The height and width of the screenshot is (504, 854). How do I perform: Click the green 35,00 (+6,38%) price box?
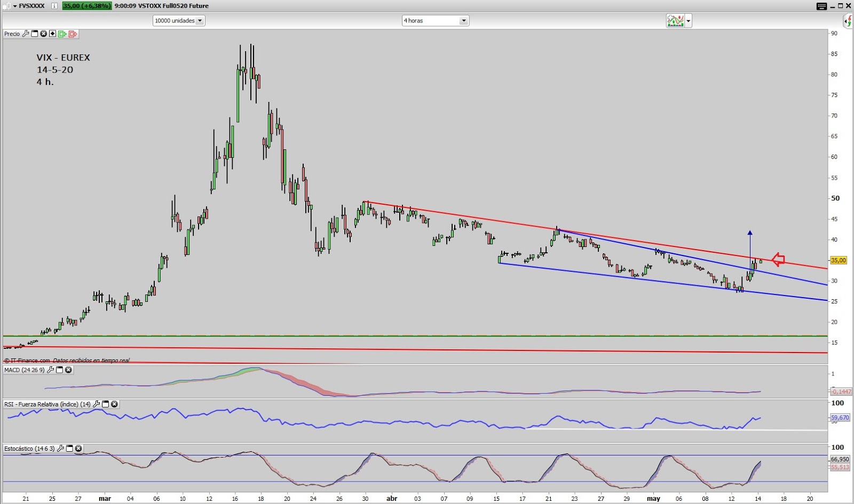tap(87, 6)
